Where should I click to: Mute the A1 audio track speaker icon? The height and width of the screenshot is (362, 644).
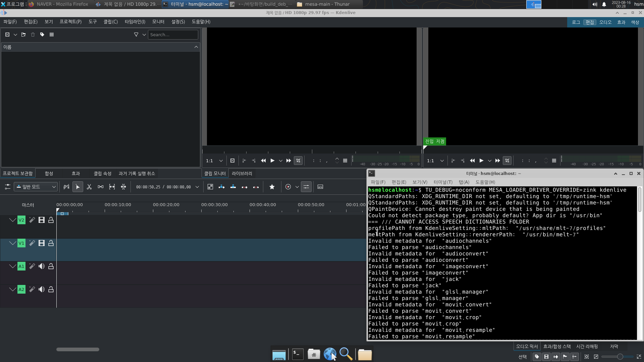click(x=41, y=266)
